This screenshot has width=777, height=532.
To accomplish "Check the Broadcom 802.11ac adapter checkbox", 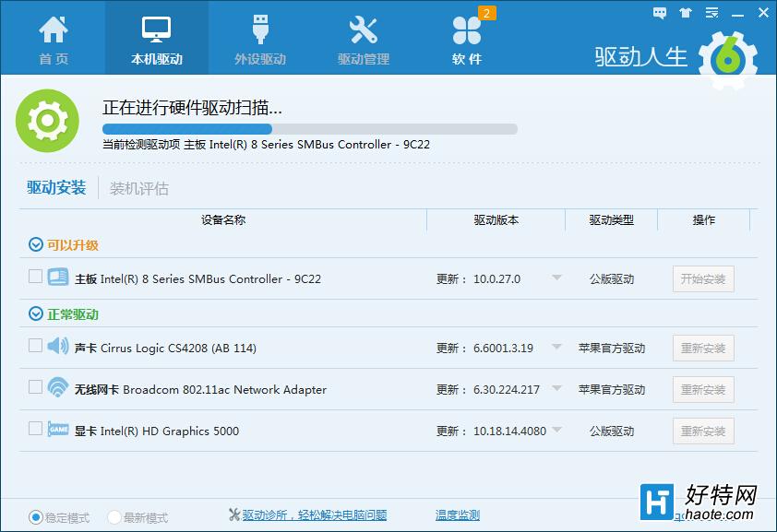I will click(x=35, y=386).
